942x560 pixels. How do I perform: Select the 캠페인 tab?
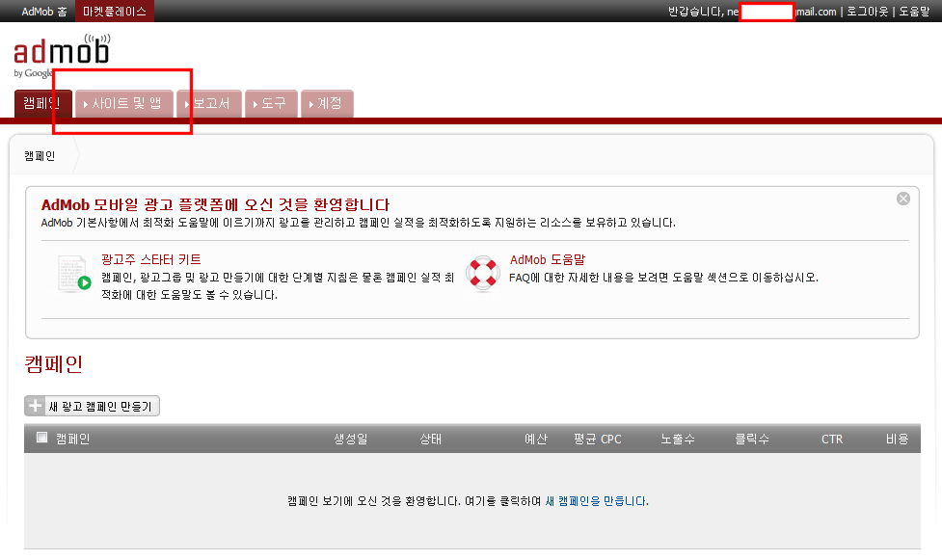coord(42,103)
